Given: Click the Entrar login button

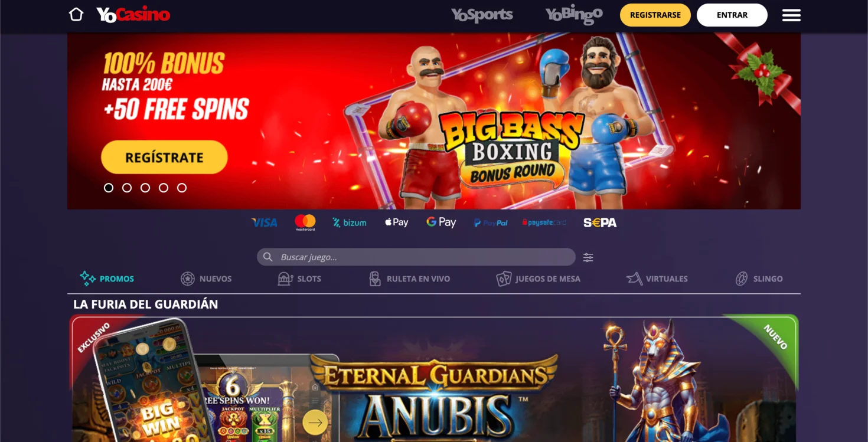Looking at the screenshot, I should pyautogui.click(x=732, y=15).
